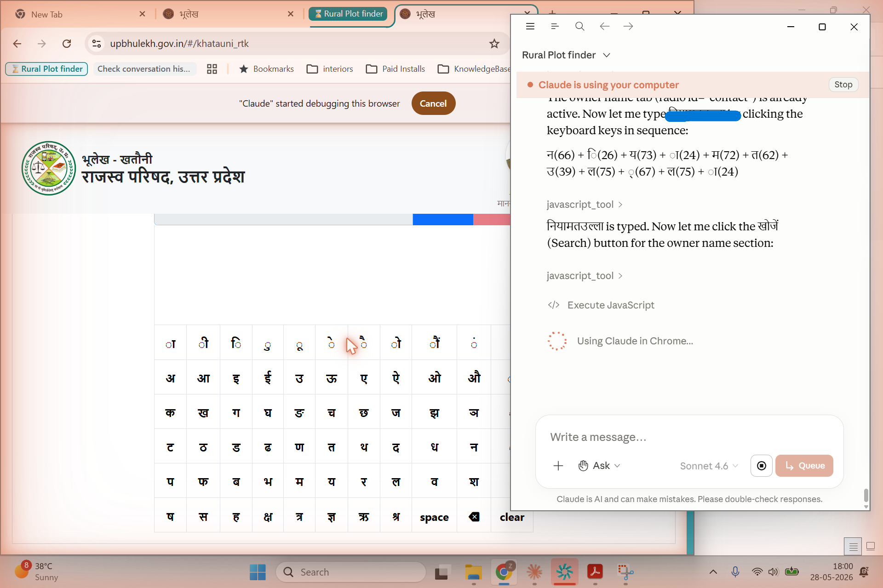Open Check conversation history bookmark
The height and width of the screenshot is (588, 883).
tap(144, 69)
